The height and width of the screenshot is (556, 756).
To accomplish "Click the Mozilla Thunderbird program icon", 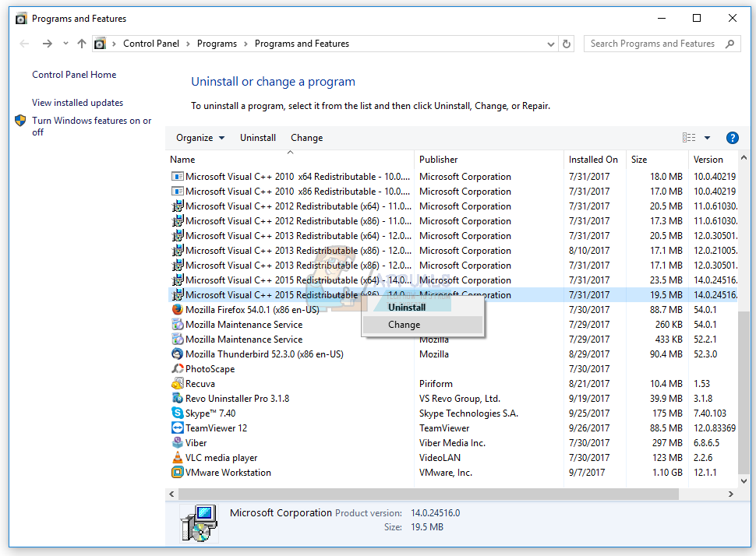I will click(178, 354).
